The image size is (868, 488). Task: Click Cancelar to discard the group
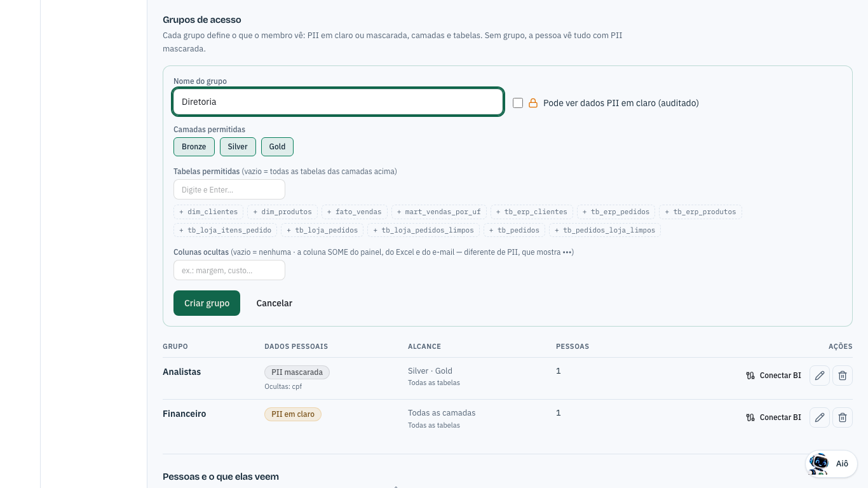click(x=274, y=303)
